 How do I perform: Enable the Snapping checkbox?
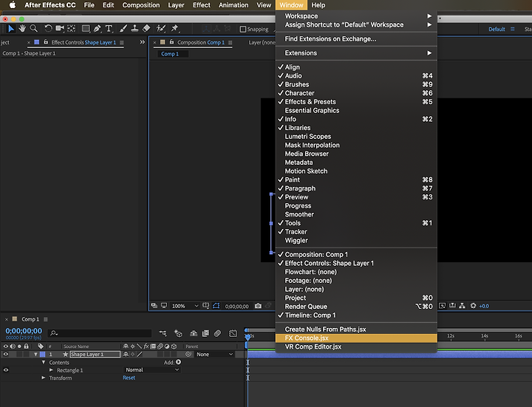tap(243, 29)
